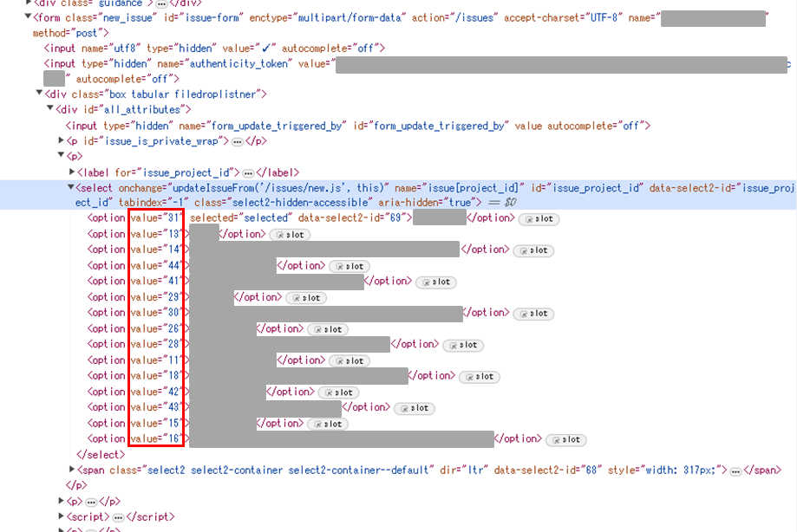
Task: Select the option value="11" row
Action: [x=228, y=360]
